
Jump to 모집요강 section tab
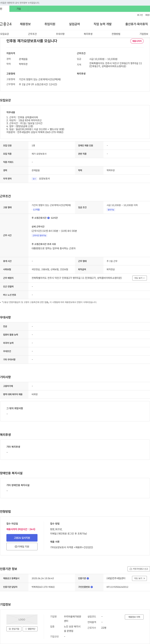[5, 34]
